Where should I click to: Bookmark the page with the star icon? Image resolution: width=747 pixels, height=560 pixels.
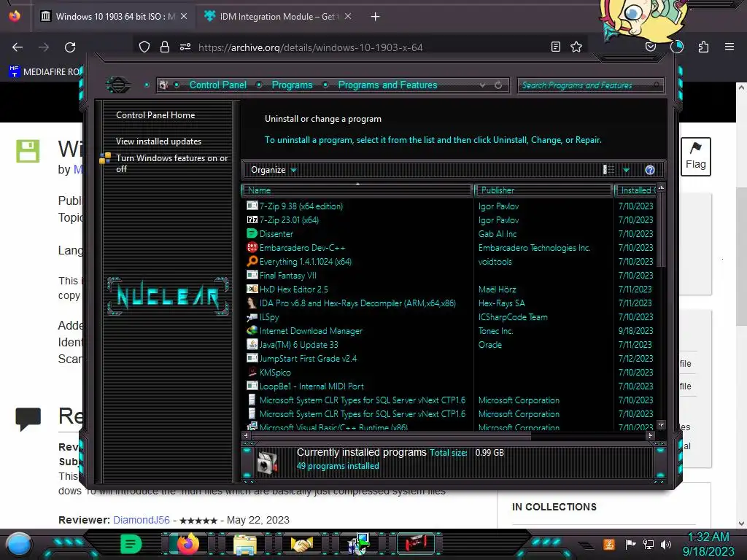pos(576,47)
